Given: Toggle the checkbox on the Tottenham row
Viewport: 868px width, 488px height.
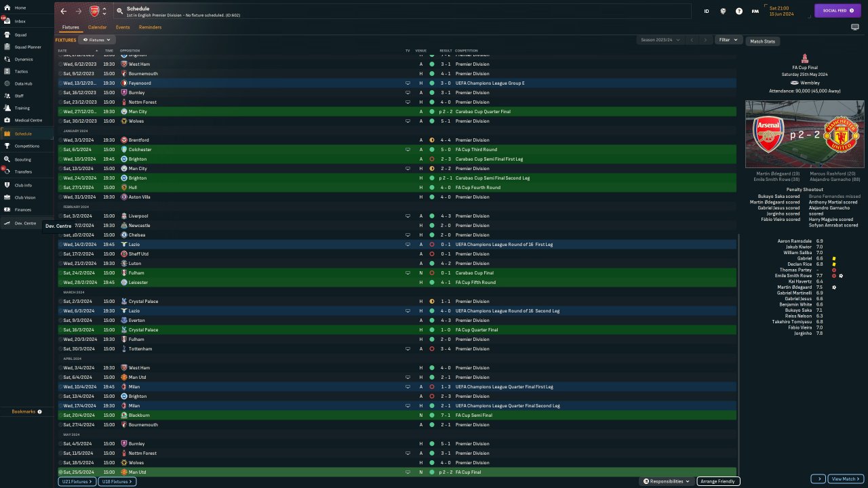Looking at the screenshot, I should (60, 349).
